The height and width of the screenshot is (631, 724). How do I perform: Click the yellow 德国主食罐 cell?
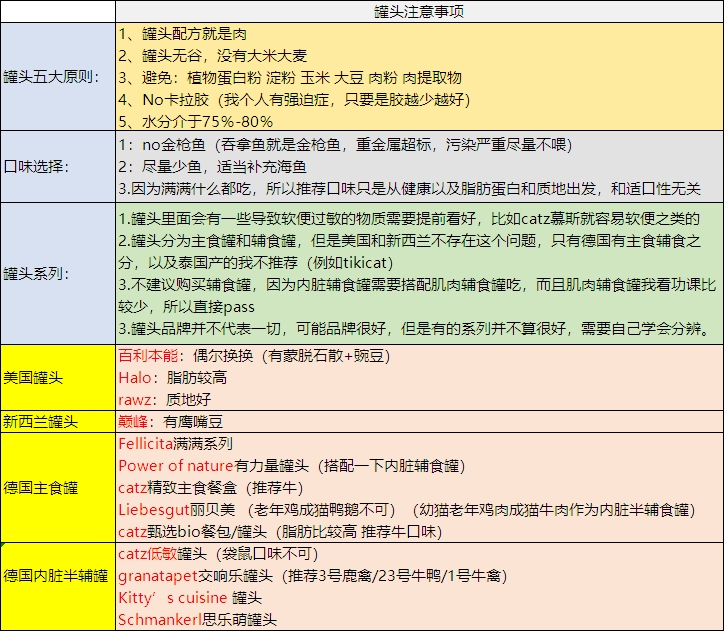58,488
